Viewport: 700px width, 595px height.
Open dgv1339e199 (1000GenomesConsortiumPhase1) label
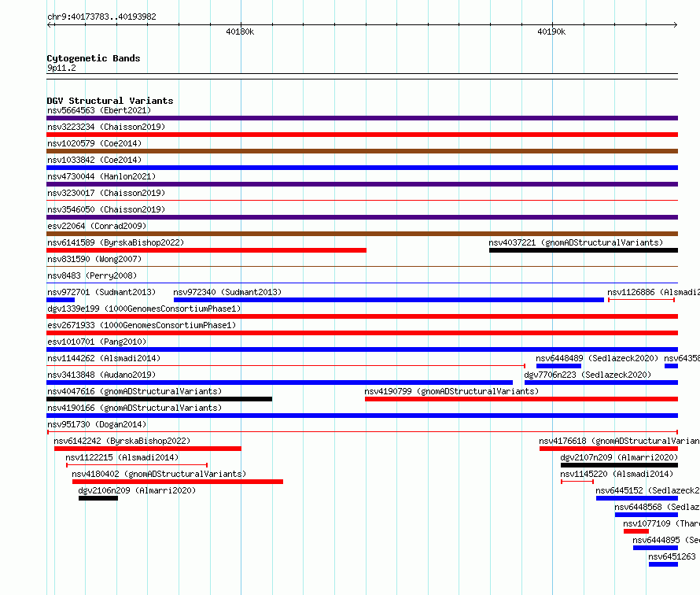pos(144,309)
